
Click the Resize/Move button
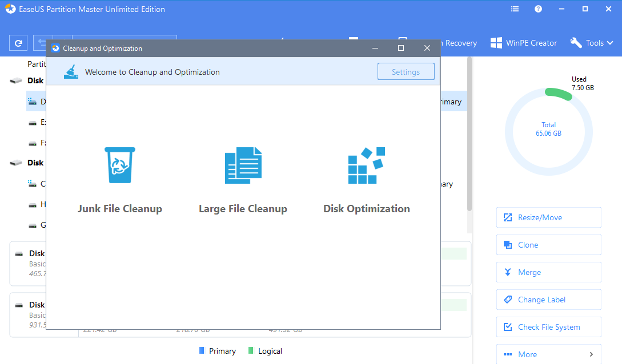(x=548, y=217)
